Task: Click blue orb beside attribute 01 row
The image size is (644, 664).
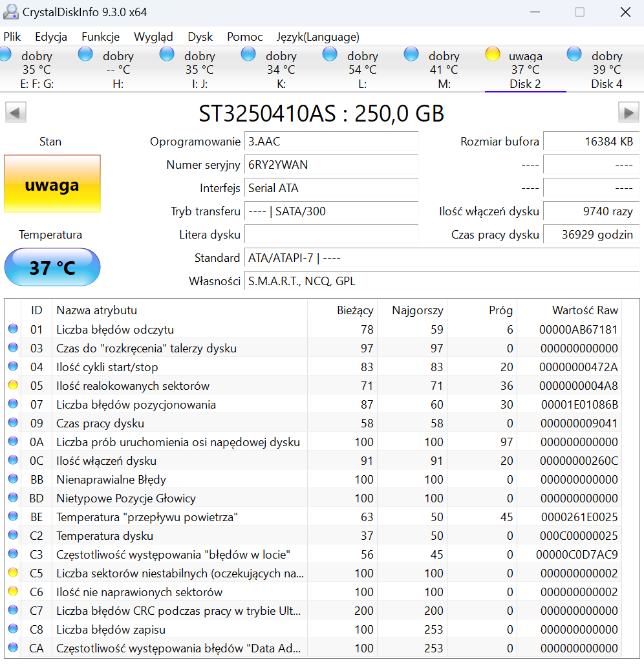Action: [x=13, y=330]
